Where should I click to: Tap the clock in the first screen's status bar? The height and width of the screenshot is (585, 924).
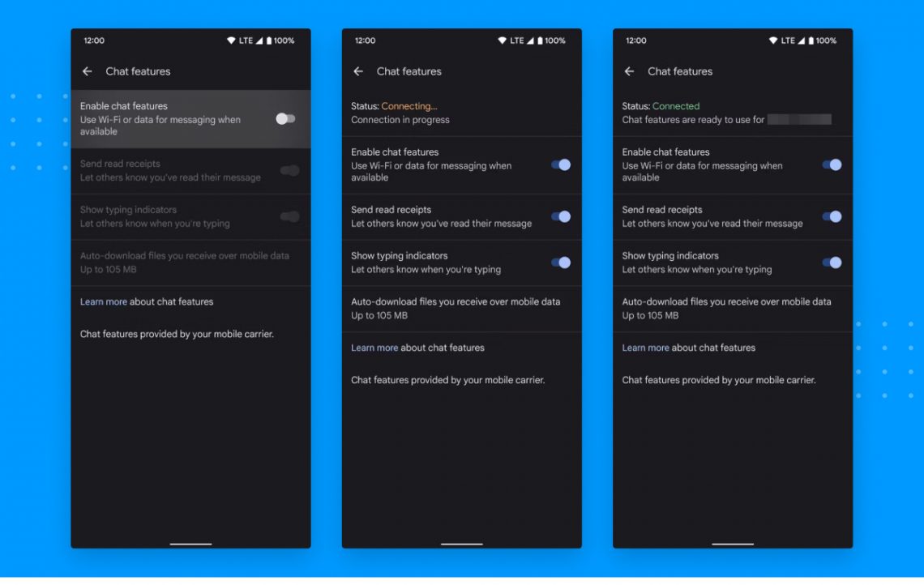point(96,40)
